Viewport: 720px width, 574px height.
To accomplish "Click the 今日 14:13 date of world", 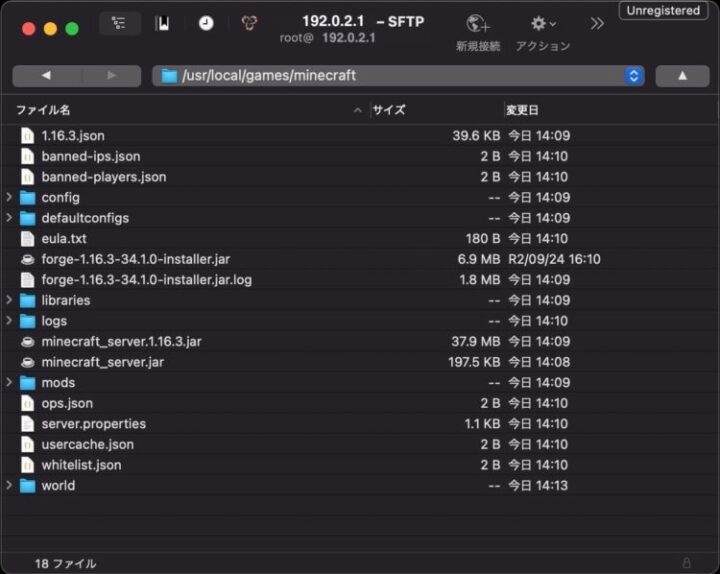I will click(x=538, y=486).
